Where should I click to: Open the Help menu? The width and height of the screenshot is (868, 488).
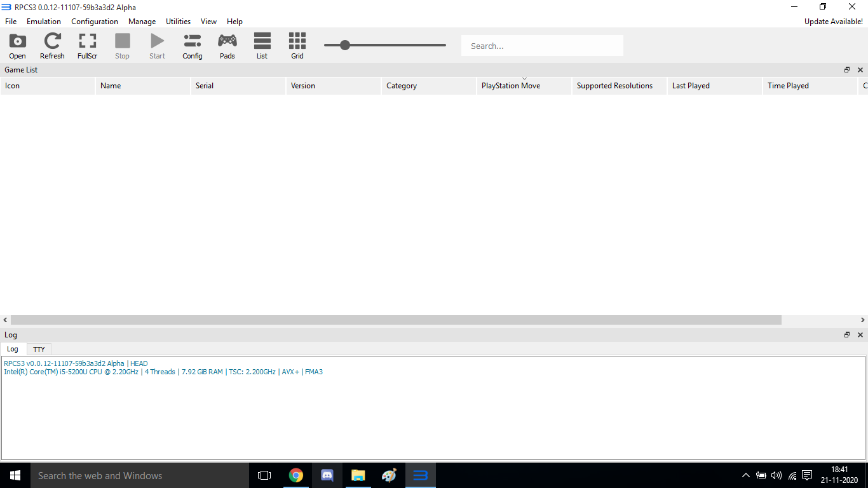[234, 22]
